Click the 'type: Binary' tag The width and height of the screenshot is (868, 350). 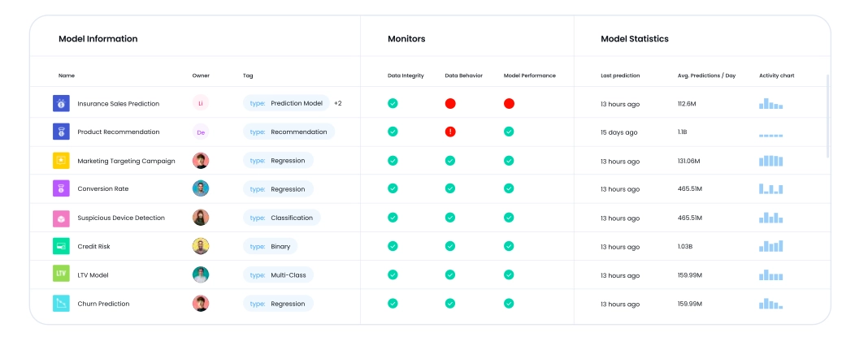coord(270,247)
